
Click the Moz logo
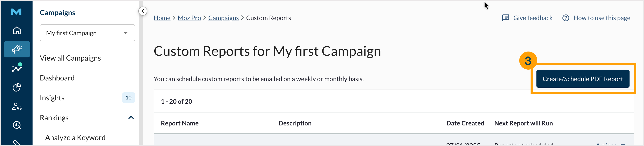(16, 12)
